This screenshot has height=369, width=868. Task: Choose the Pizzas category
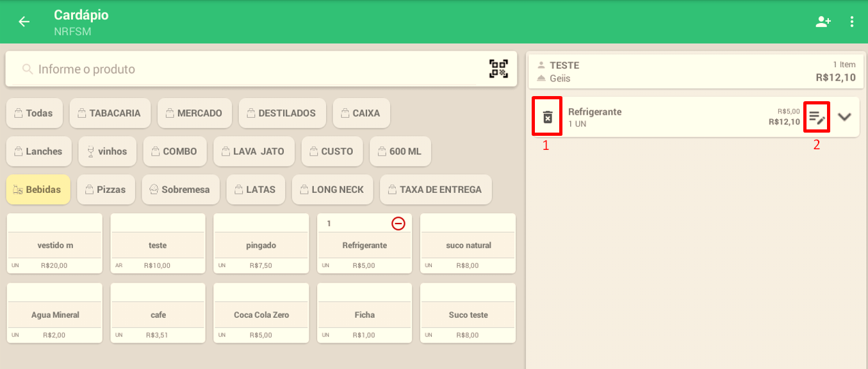pyautogui.click(x=106, y=190)
